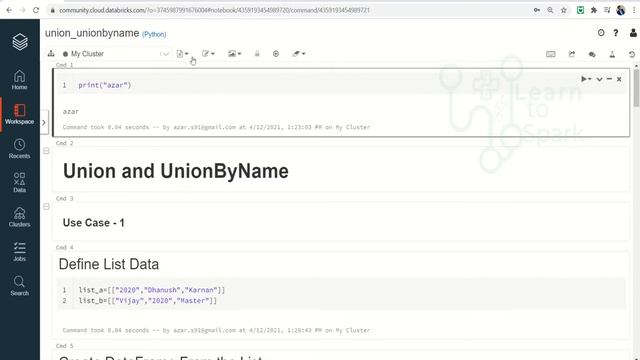Open the browser three-dot menu
640x360 pixels.
(x=634, y=10)
